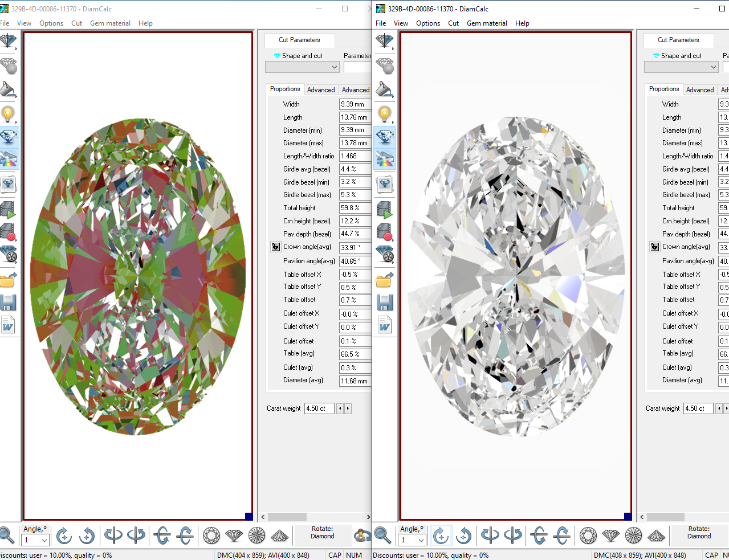Click horizontal scrollbar under right parameters panel
This screenshot has height=560, width=729.
[683, 517]
